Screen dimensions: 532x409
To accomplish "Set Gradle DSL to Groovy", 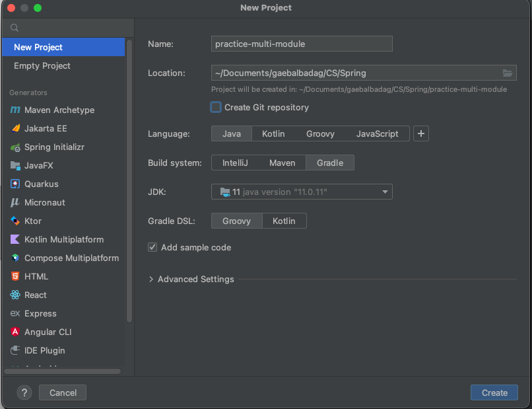I will click(x=236, y=221).
